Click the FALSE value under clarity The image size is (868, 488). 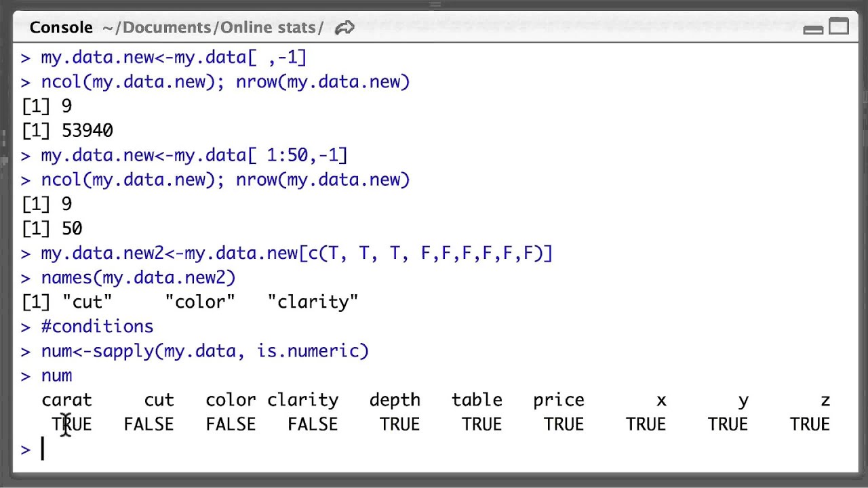click(x=313, y=424)
